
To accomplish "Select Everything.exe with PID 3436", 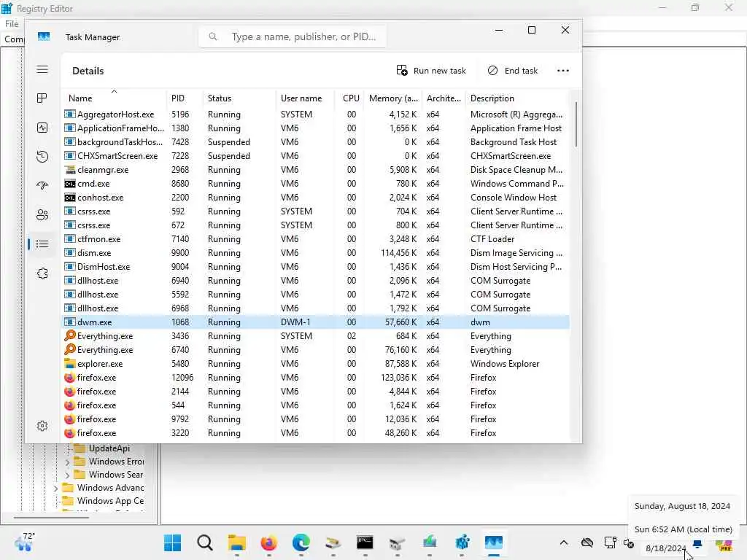I will [x=317, y=335].
